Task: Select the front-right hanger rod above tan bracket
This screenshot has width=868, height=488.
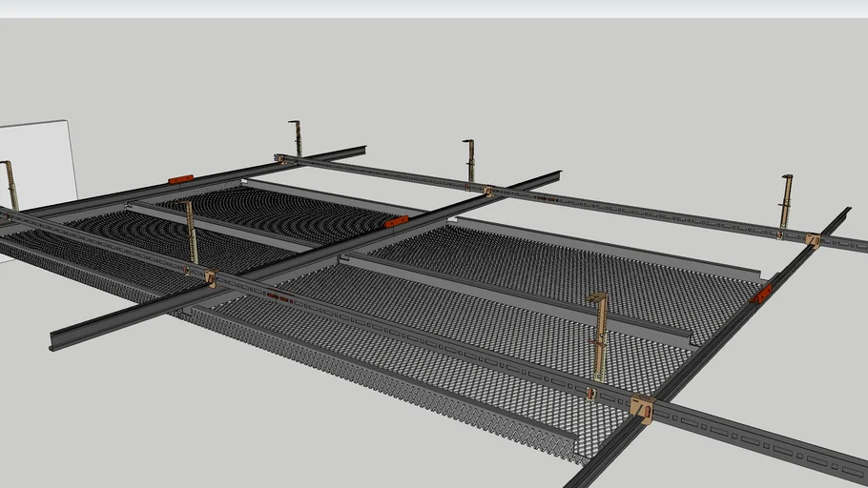Action: 600,334
